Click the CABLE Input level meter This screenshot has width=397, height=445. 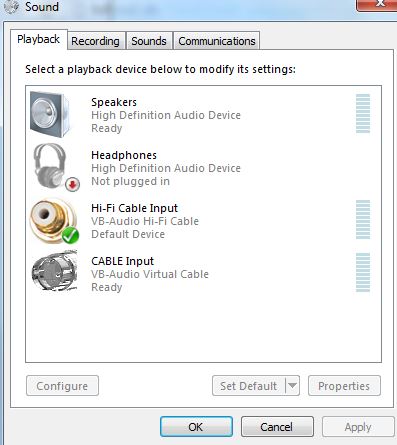[363, 272]
